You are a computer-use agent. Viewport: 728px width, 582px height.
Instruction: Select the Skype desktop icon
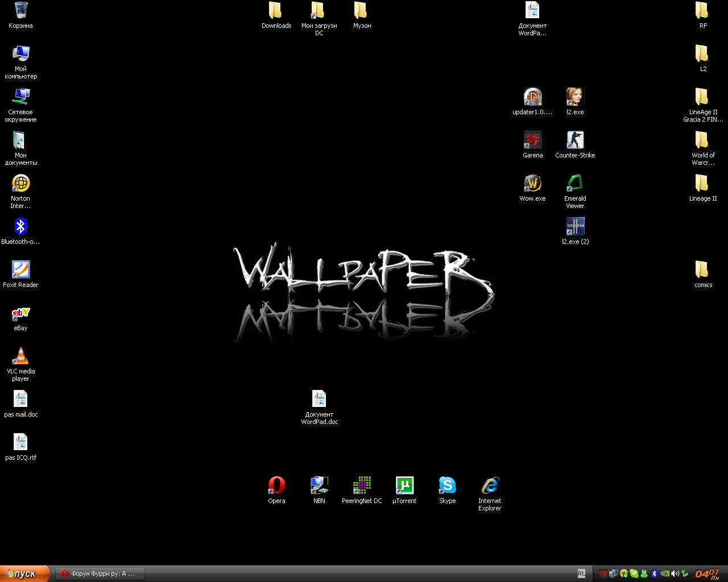[447, 486]
